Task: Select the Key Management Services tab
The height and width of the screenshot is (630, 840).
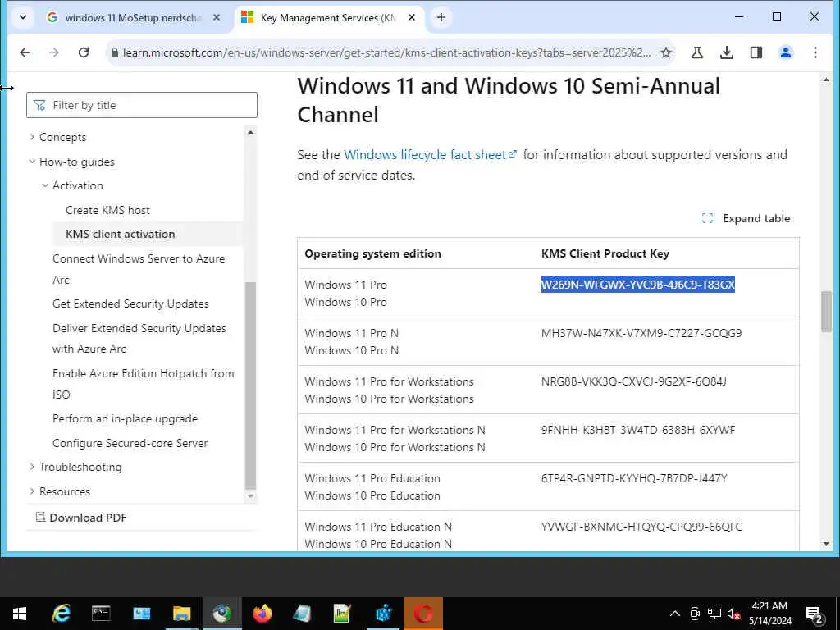Action: point(327,18)
